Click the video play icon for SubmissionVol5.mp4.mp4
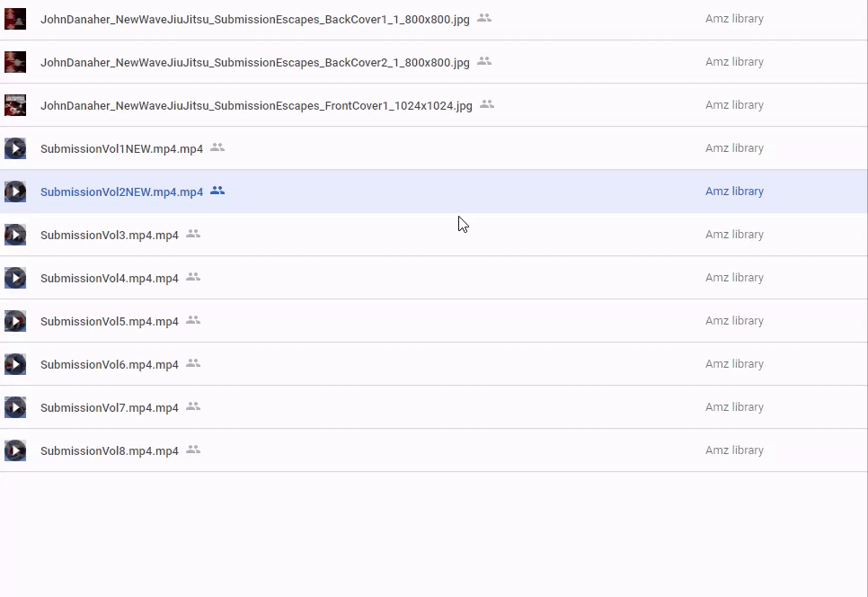 point(15,321)
